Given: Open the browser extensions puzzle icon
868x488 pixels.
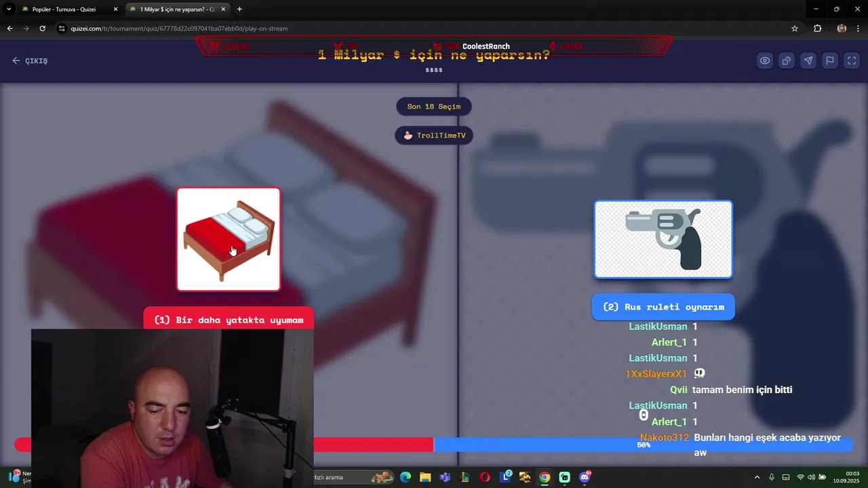Looking at the screenshot, I should coord(817,28).
